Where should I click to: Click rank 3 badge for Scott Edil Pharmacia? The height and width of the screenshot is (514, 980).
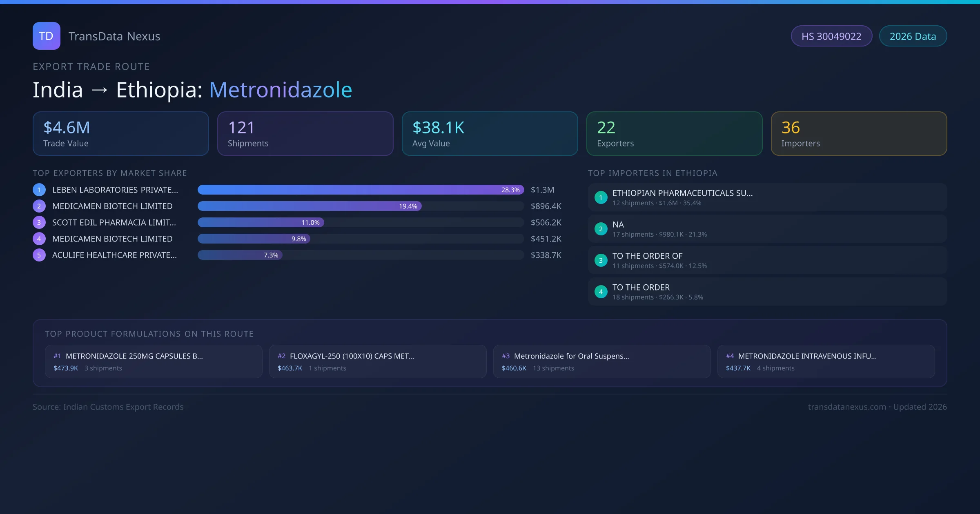tap(39, 222)
